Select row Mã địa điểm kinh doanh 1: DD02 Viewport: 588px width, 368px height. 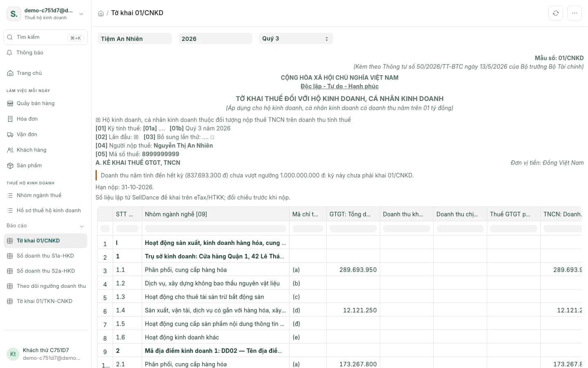339,351
